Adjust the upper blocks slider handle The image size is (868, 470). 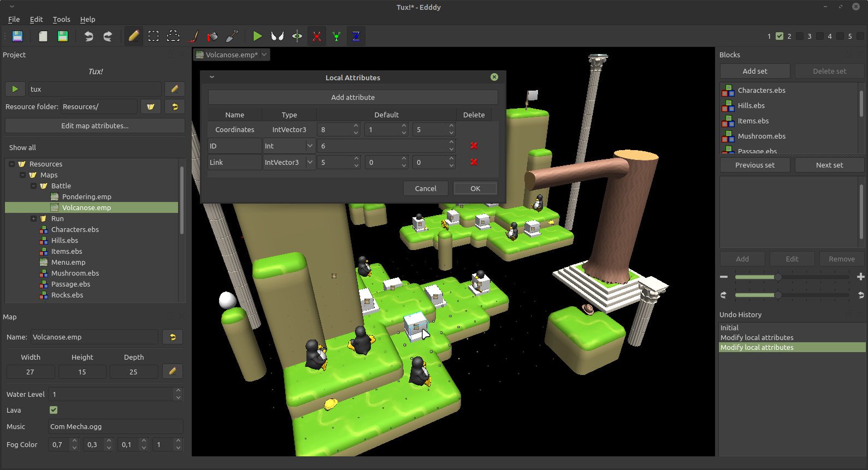pos(778,277)
